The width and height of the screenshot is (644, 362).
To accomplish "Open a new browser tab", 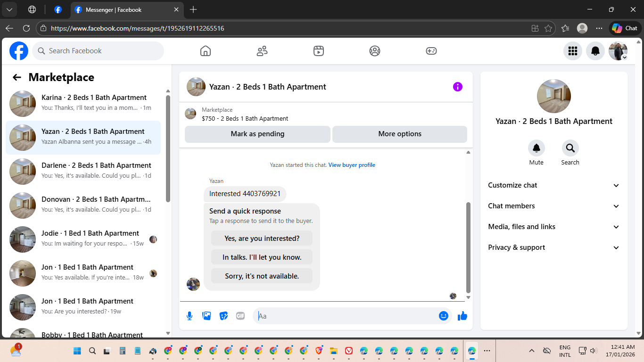I will (x=193, y=9).
